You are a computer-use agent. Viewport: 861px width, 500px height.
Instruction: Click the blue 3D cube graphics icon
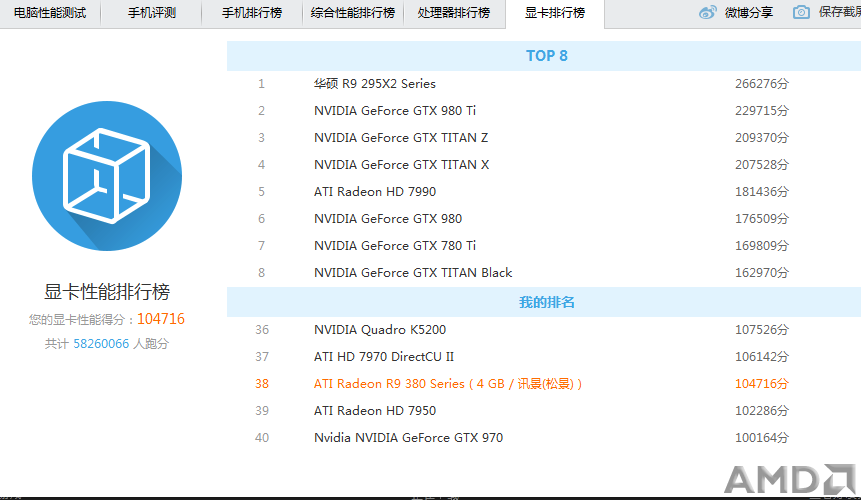point(107,176)
